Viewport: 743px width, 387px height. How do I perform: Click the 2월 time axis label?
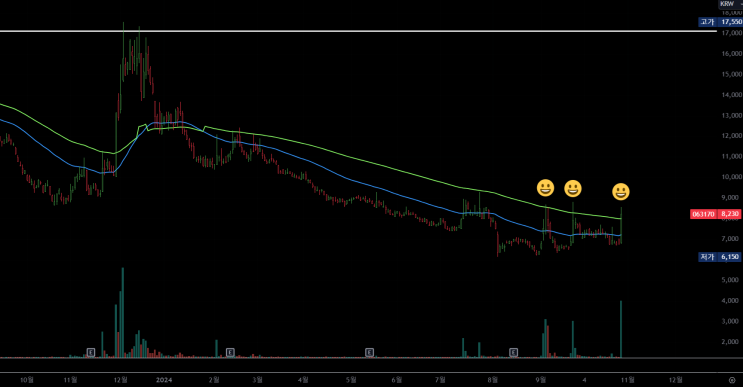pyautogui.click(x=214, y=379)
